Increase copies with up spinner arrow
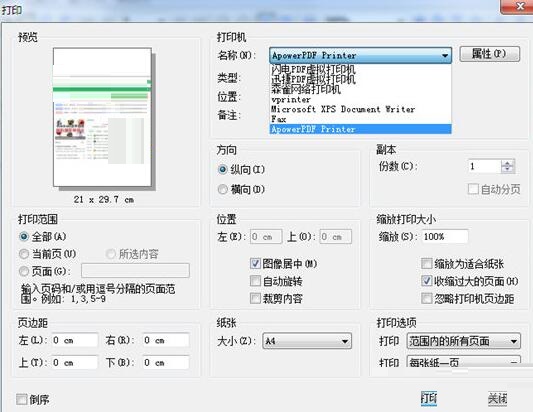This screenshot has width=533, height=412. [x=508, y=163]
